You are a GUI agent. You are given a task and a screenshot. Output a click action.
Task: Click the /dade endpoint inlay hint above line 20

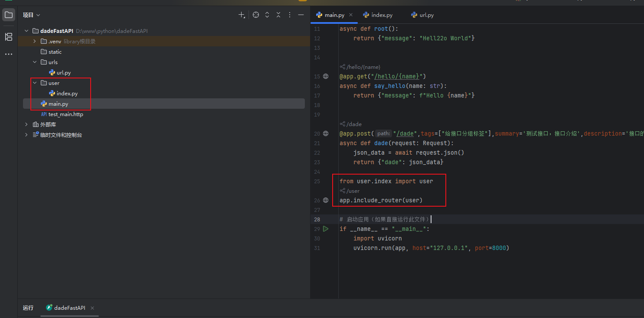pos(351,124)
